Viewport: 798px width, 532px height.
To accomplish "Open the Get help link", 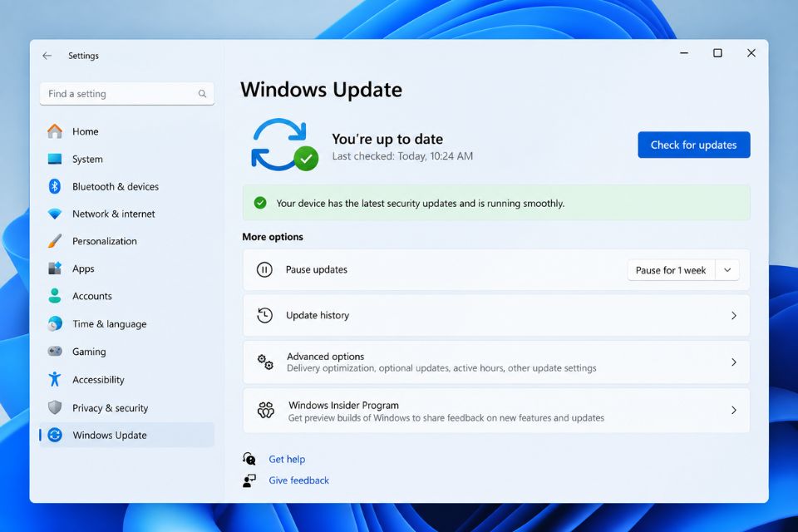I will pos(287,459).
